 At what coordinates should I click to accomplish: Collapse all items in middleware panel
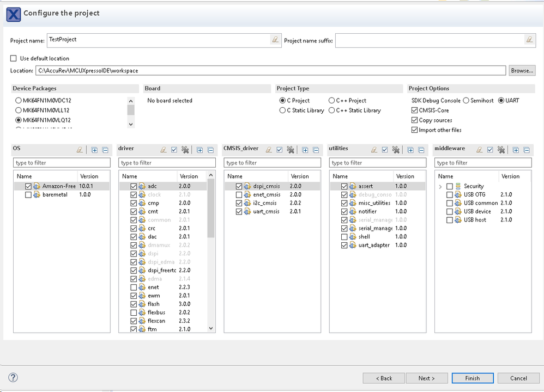(x=527, y=150)
